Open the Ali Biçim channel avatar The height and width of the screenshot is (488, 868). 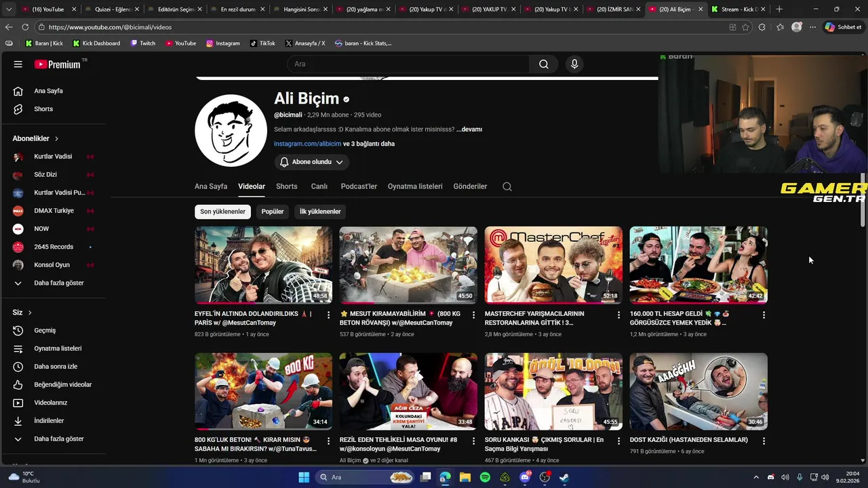pos(231,130)
